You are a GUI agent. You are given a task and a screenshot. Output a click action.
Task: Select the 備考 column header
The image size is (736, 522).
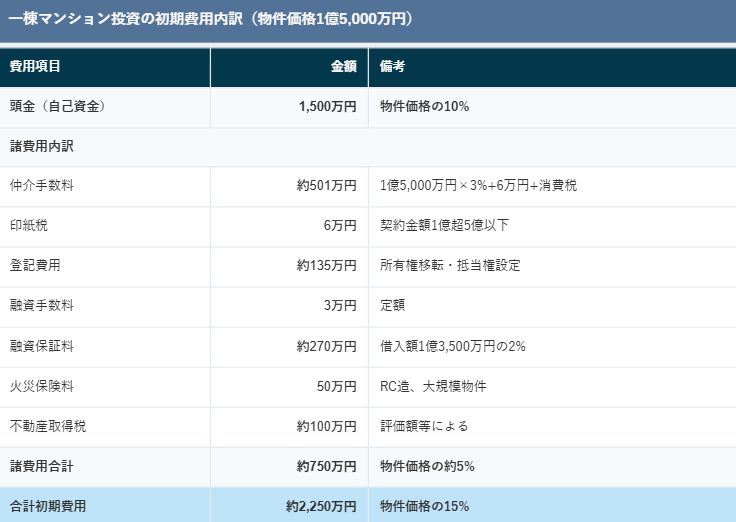pos(392,67)
